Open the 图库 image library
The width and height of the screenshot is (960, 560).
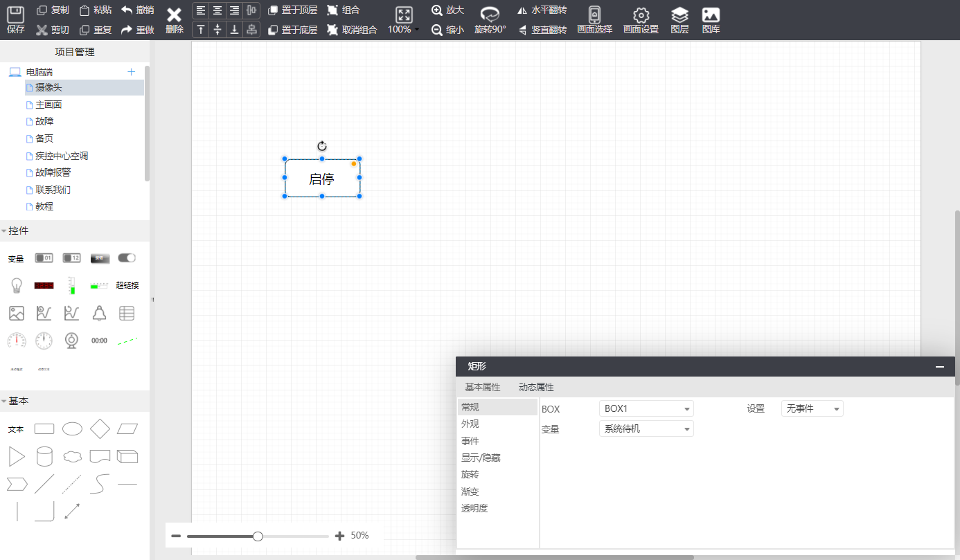[x=711, y=15]
